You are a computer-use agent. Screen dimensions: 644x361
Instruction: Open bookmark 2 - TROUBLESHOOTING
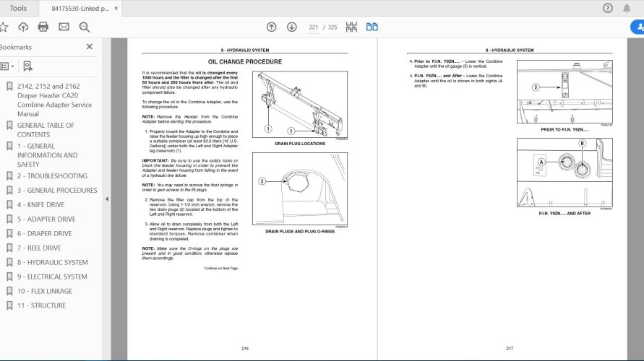point(52,175)
